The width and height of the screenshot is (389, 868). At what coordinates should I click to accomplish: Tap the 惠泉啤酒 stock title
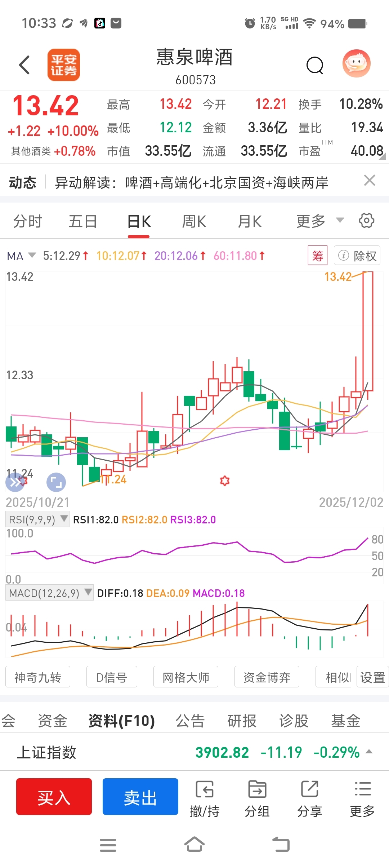click(x=194, y=57)
